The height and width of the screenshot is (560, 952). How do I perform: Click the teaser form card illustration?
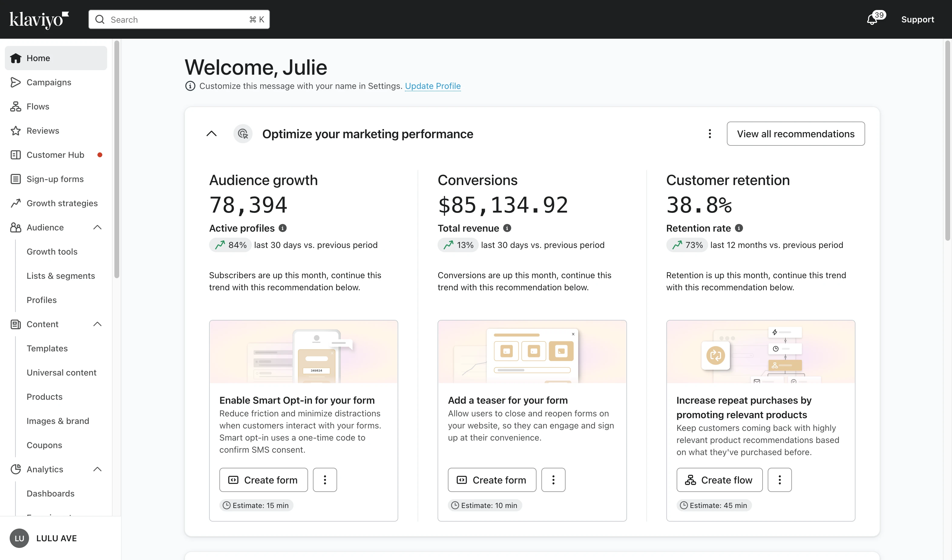[532, 352]
